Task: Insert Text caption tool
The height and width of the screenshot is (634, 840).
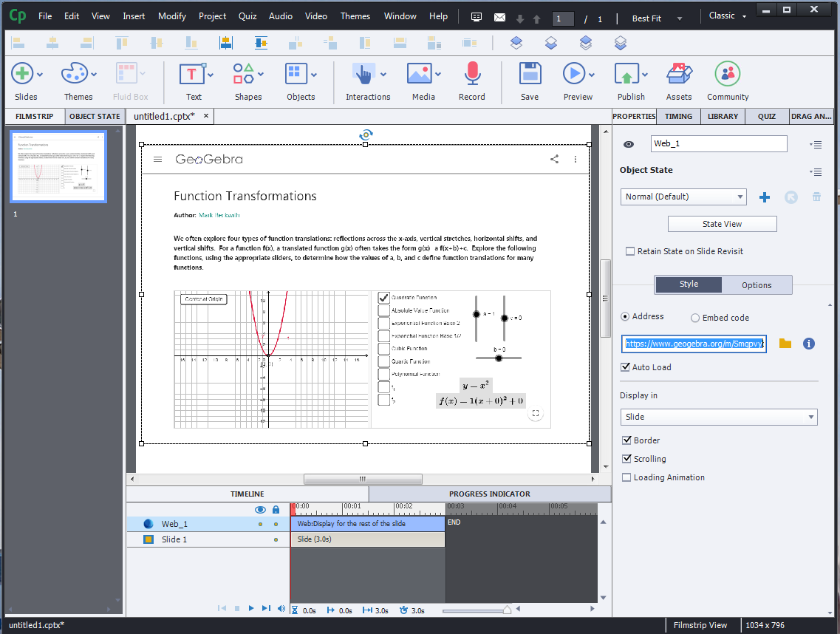Action: [x=191, y=74]
